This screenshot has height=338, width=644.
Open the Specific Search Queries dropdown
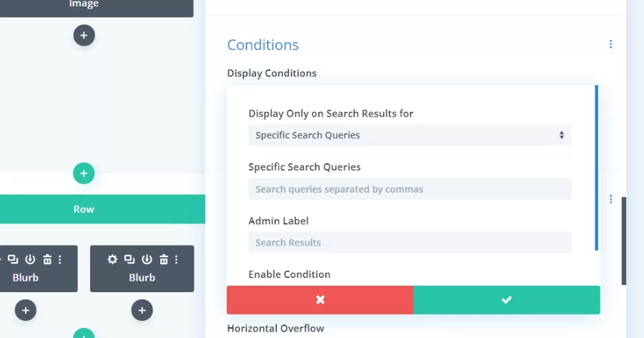pyautogui.click(x=410, y=135)
